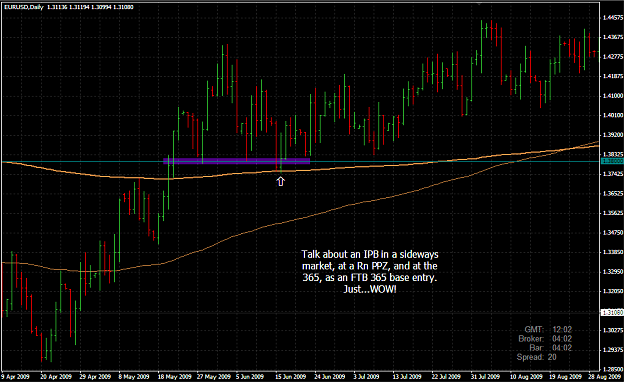The width and height of the screenshot is (625, 383).
Task: Click the 1.42775 price axis label
Action: coord(613,57)
